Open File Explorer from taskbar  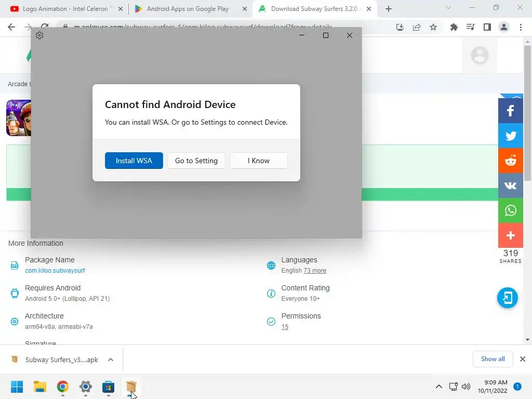[39, 387]
